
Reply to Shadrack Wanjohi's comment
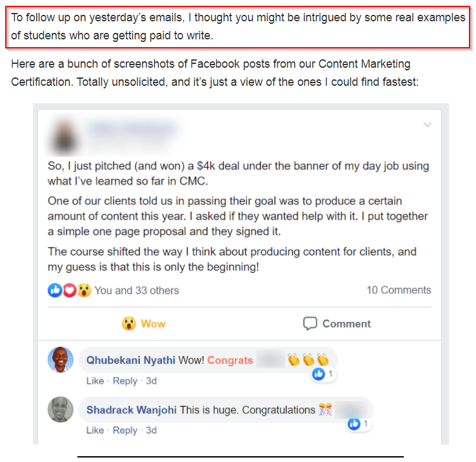click(125, 430)
